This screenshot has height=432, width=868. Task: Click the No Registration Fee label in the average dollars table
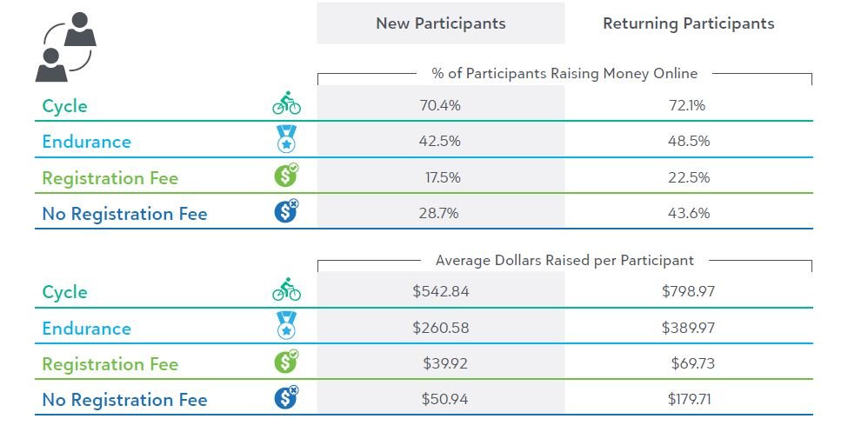[x=124, y=400]
